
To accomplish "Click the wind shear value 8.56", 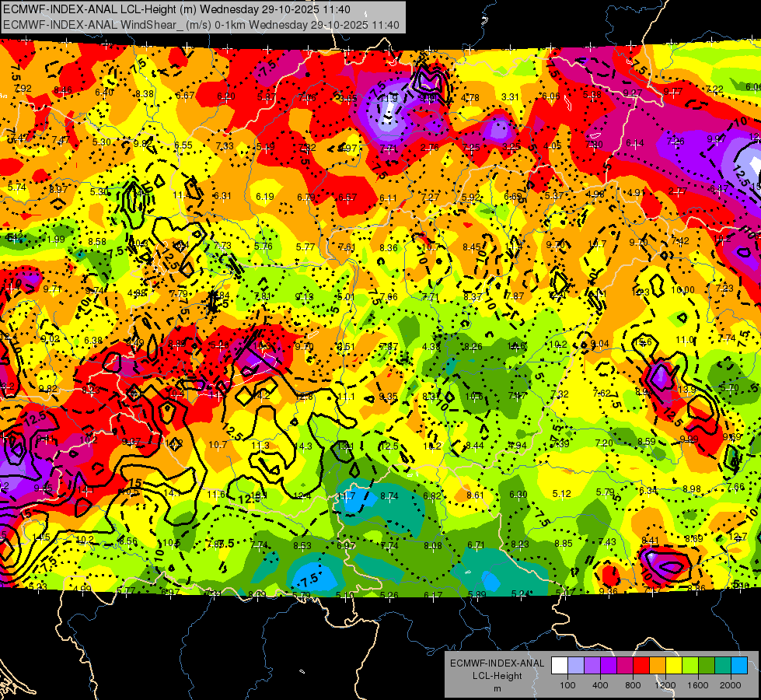I will [128, 541].
